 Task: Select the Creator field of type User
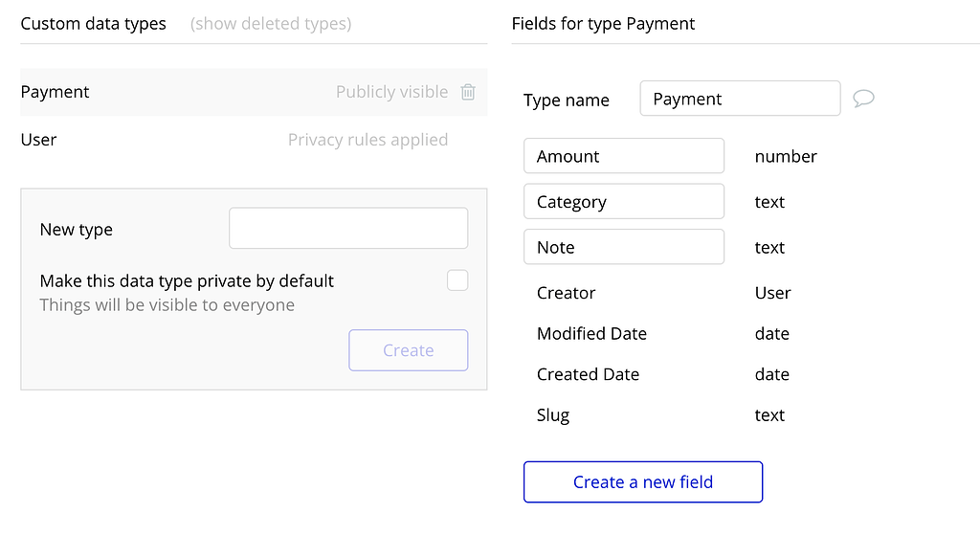pyautogui.click(x=566, y=293)
